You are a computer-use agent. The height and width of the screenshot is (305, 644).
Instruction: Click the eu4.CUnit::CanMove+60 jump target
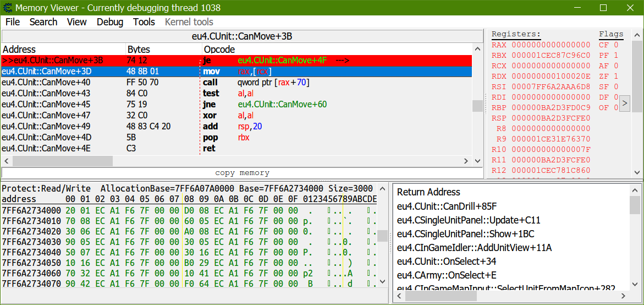(x=282, y=105)
